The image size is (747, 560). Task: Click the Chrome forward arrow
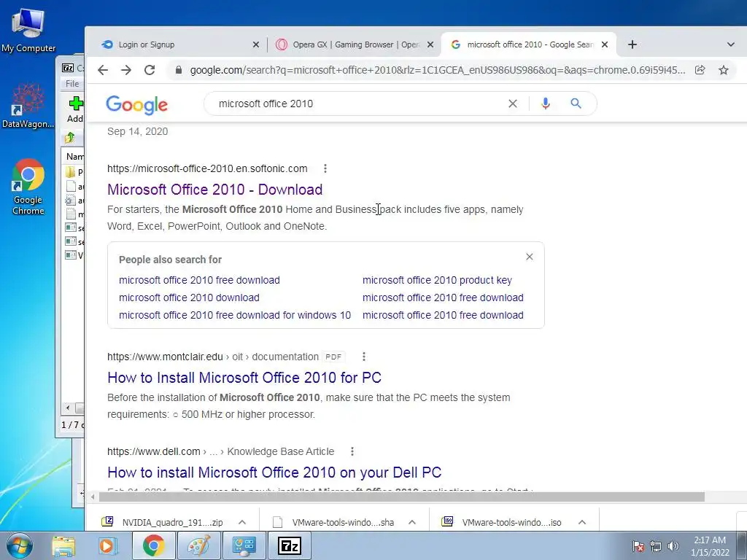point(126,70)
